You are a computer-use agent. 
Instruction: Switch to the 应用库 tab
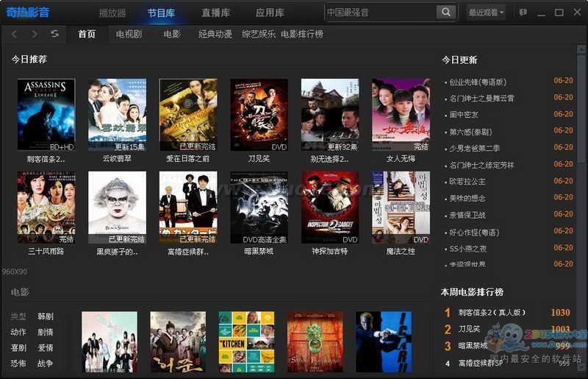pos(270,13)
